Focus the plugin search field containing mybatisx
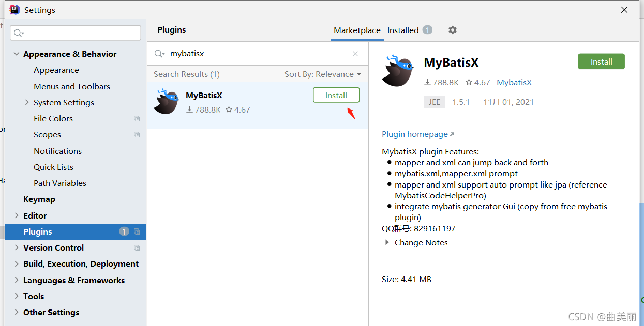 coord(259,54)
